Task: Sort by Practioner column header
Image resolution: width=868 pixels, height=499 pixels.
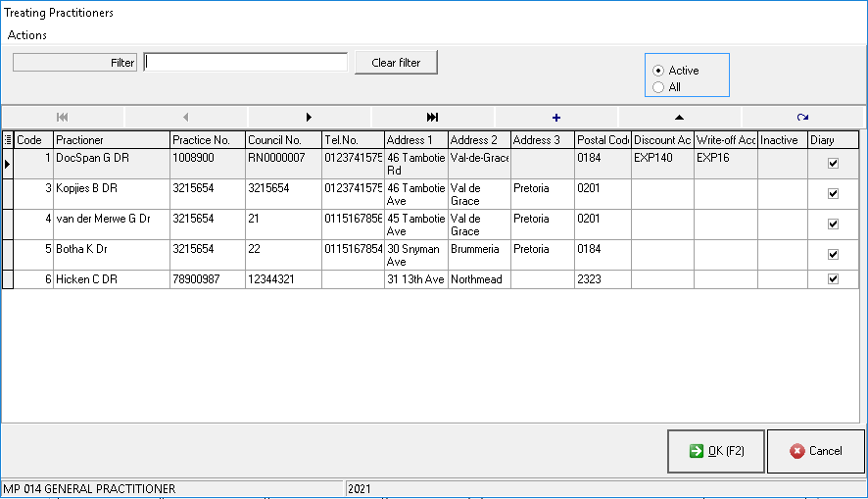Action: coord(111,140)
